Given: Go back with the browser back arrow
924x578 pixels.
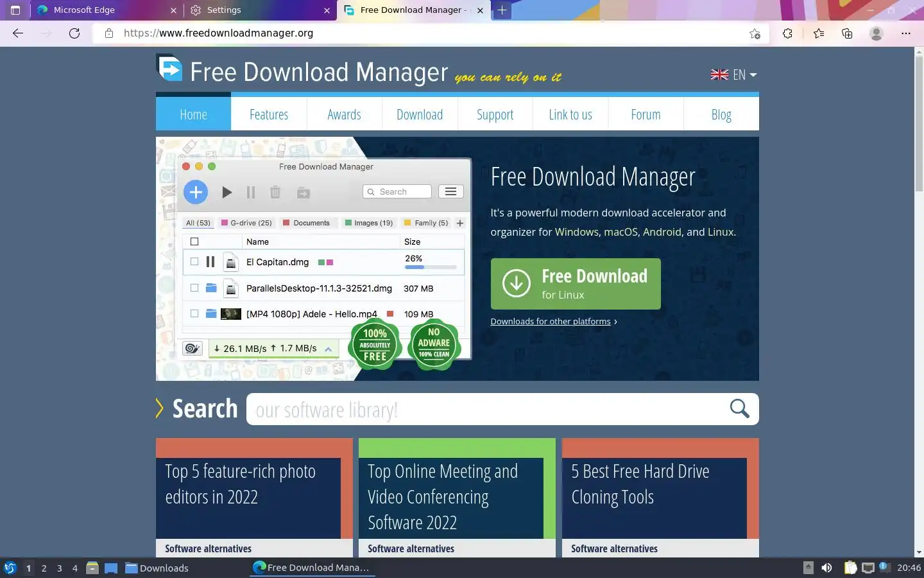Looking at the screenshot, I should [x=18, y=33].
